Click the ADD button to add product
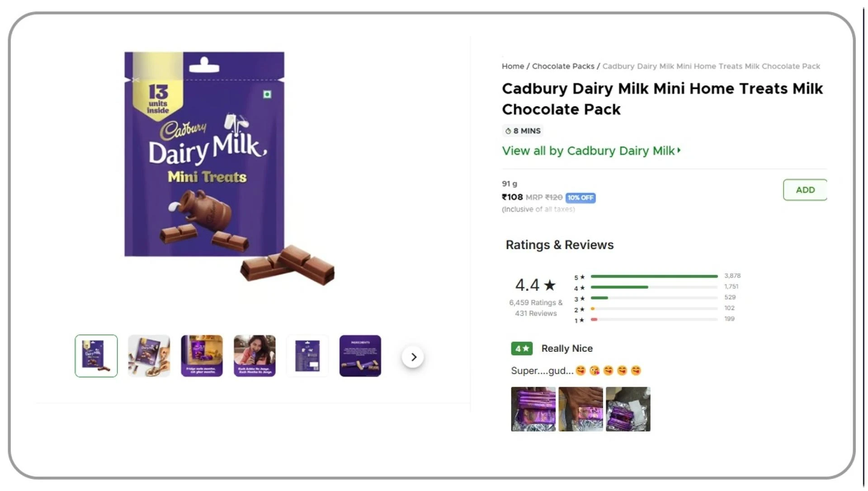 tap(805, 190)
